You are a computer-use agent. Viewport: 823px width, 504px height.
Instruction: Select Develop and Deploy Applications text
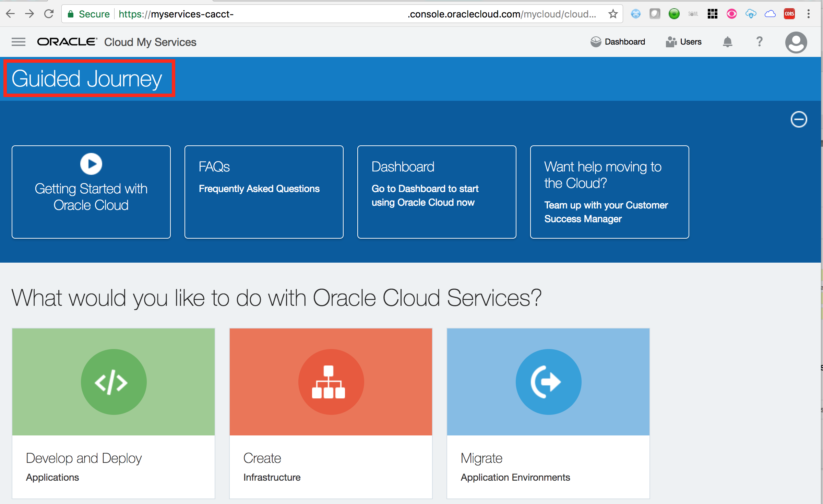(84, 467)
